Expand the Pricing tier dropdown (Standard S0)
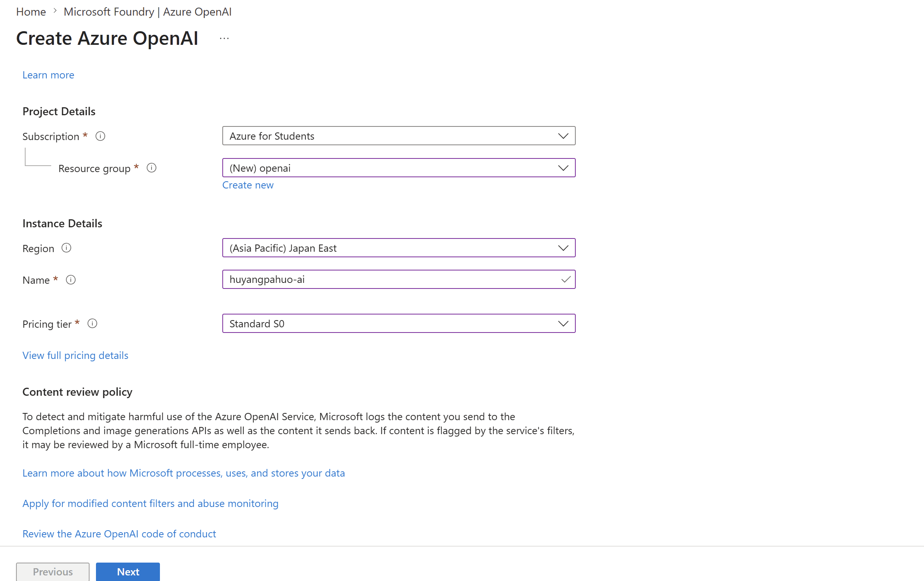 click(x=399, y=323)
